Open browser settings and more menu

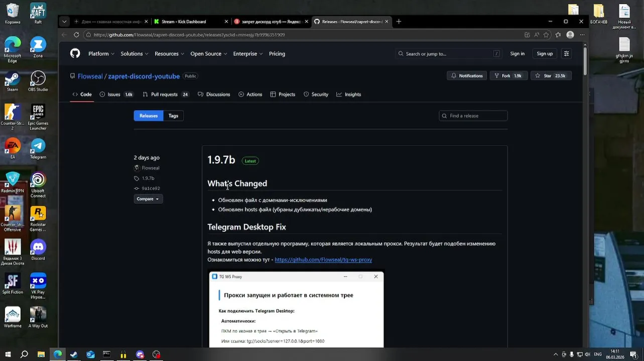point(582,35)
